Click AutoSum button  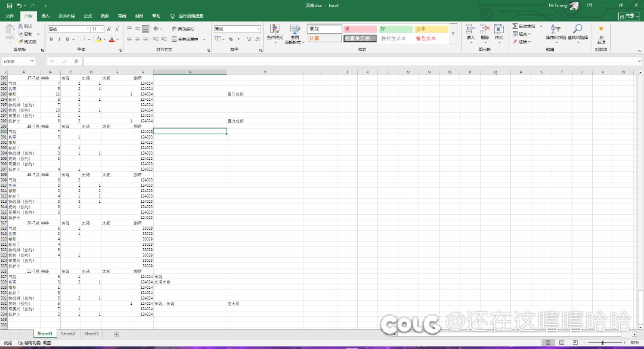tap(524, 26)
